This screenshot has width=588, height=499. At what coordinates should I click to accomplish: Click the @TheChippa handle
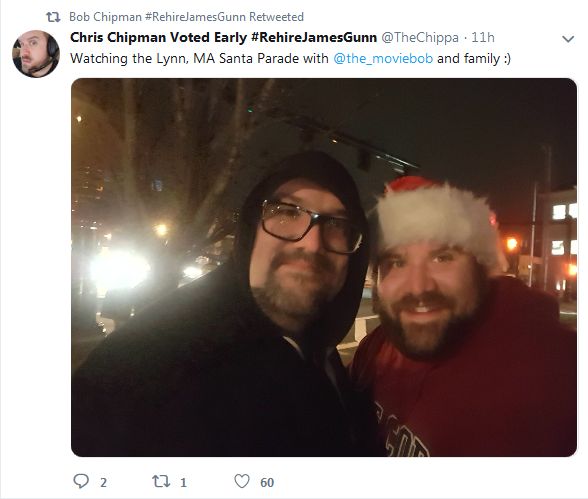[420, 38]
